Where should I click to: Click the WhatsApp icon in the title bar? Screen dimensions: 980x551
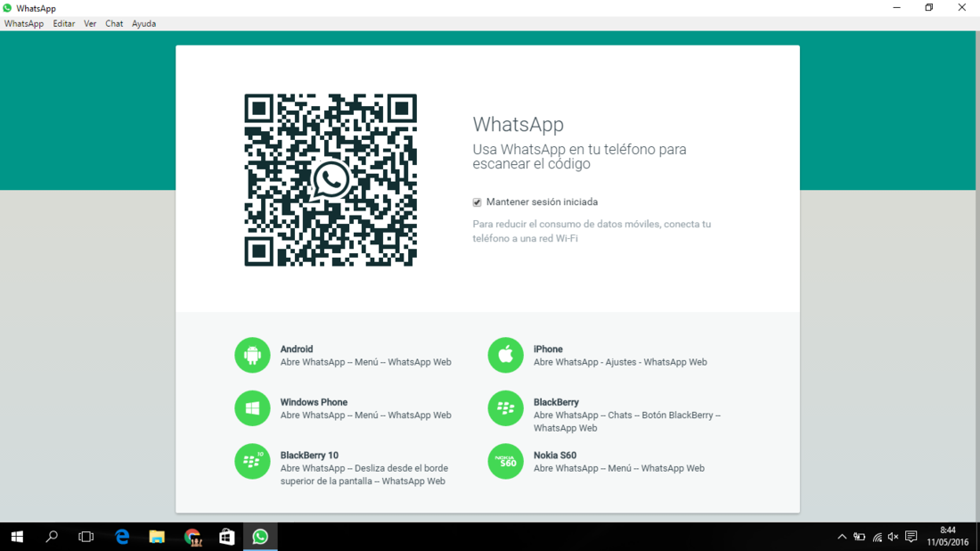click(7, 8)
